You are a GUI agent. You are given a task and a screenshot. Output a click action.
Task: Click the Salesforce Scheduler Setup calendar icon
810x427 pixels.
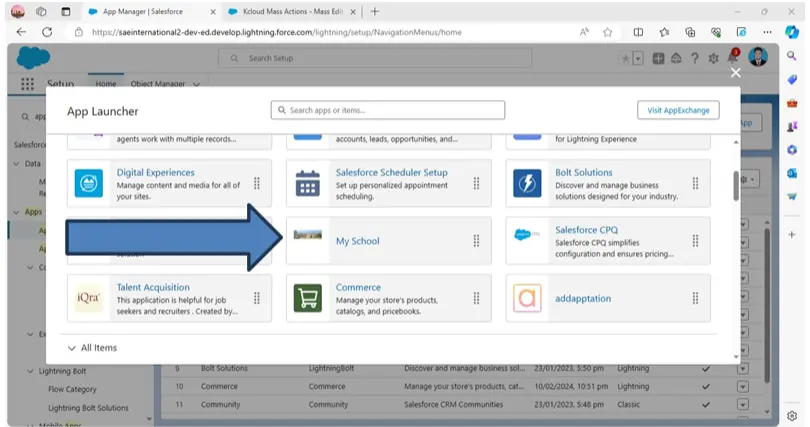click(307, 183)
